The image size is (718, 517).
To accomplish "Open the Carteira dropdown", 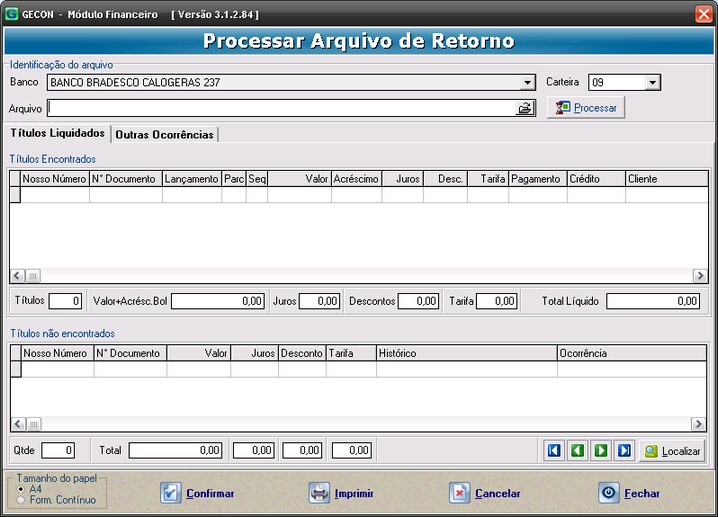I will click(x=652, y=83).
